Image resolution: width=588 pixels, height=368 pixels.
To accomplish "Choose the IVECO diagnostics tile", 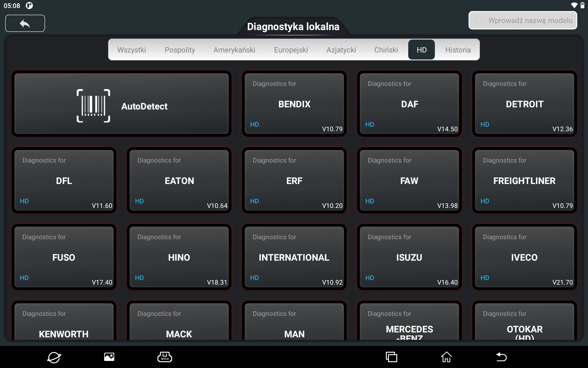I will (x=524, y=257).
